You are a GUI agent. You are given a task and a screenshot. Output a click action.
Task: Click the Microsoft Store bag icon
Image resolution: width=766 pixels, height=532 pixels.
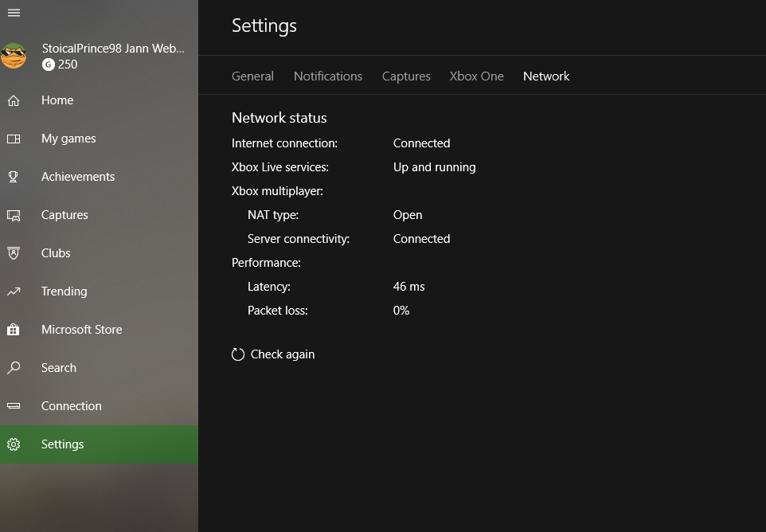[14, 330]
